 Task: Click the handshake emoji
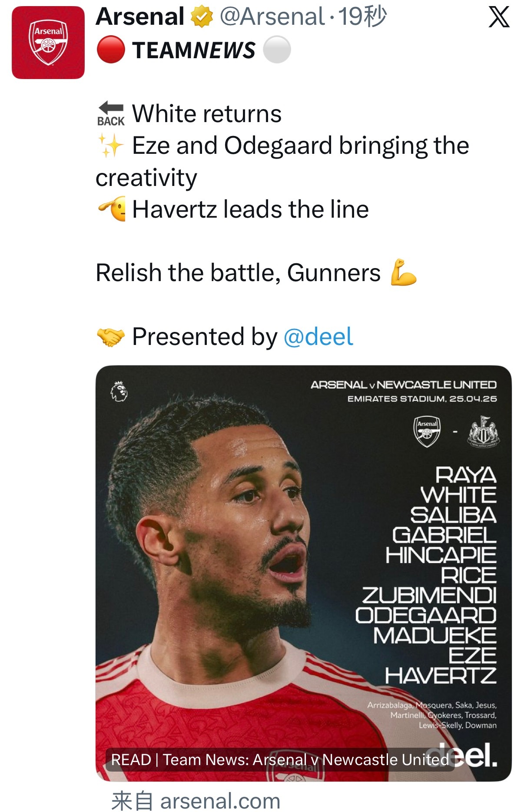click(x=111, y=337)
